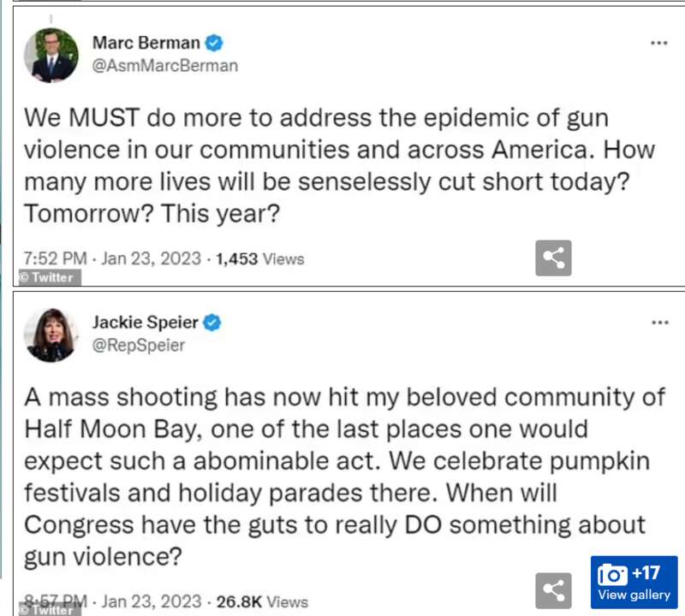Screen dimensions: 685x616
Task: Click the blue verified badge next to Marc Berman
Action: point(214,43)
